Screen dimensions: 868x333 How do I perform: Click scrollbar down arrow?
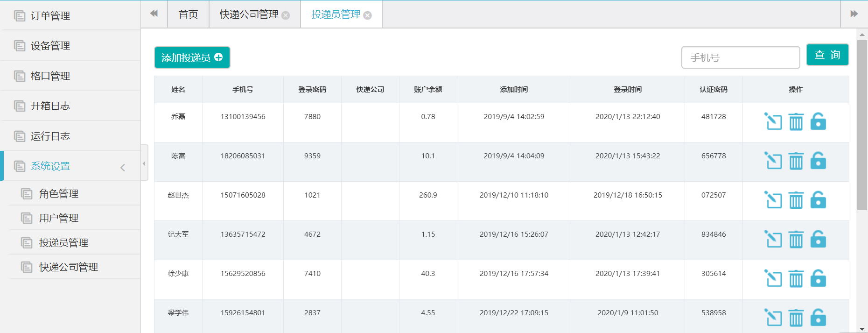[862, 329]
